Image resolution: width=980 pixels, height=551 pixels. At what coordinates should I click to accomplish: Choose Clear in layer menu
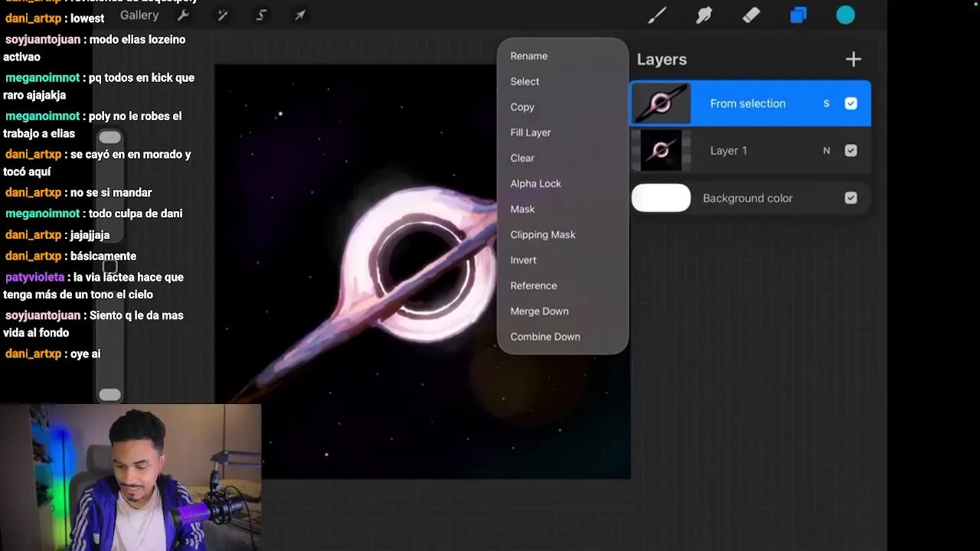pos(522,158)
